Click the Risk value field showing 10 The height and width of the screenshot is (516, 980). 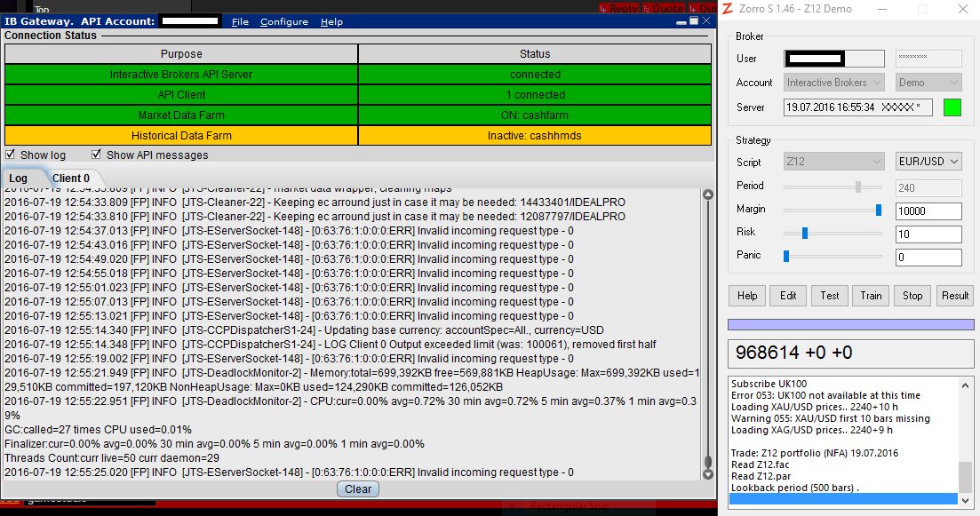pos(928,234)
